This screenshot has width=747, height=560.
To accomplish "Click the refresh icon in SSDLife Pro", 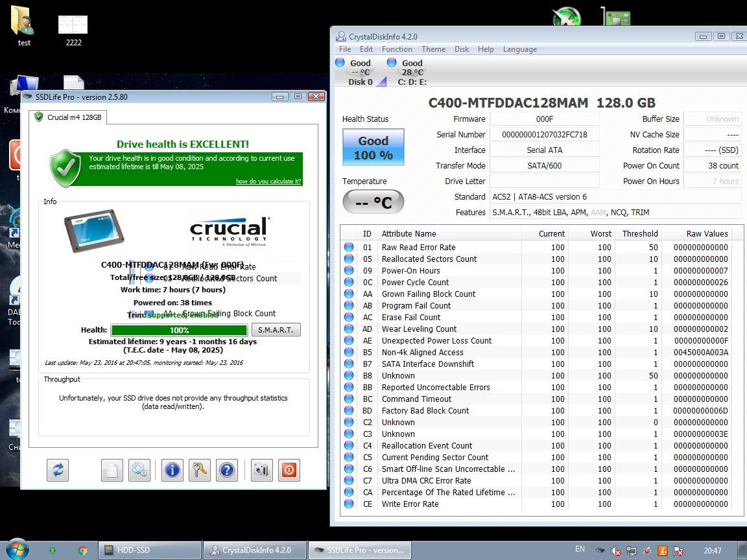I will (x=58, y=470).
